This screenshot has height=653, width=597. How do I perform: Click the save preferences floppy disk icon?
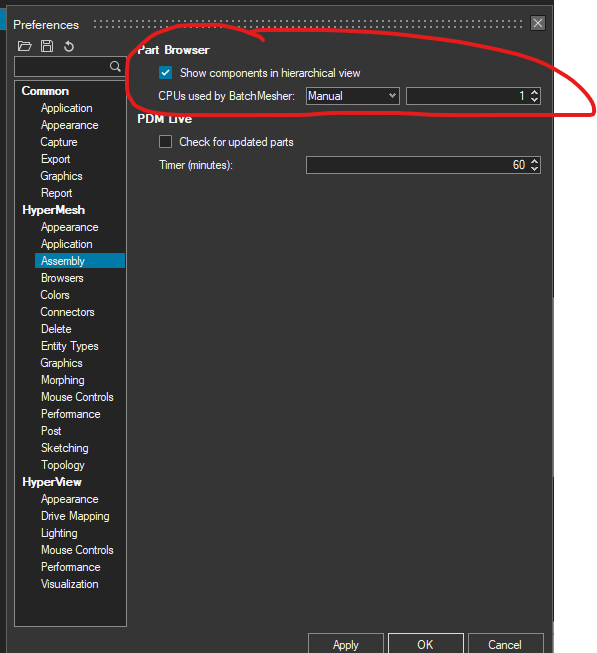pyautogui.click(x=47, y=46)
